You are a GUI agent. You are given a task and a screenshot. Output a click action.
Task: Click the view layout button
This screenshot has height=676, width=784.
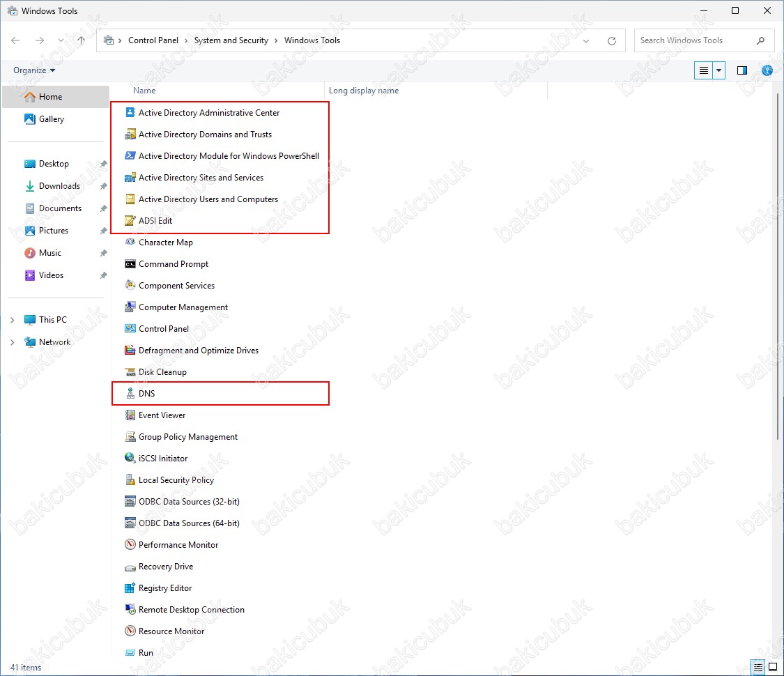point(703,70)
